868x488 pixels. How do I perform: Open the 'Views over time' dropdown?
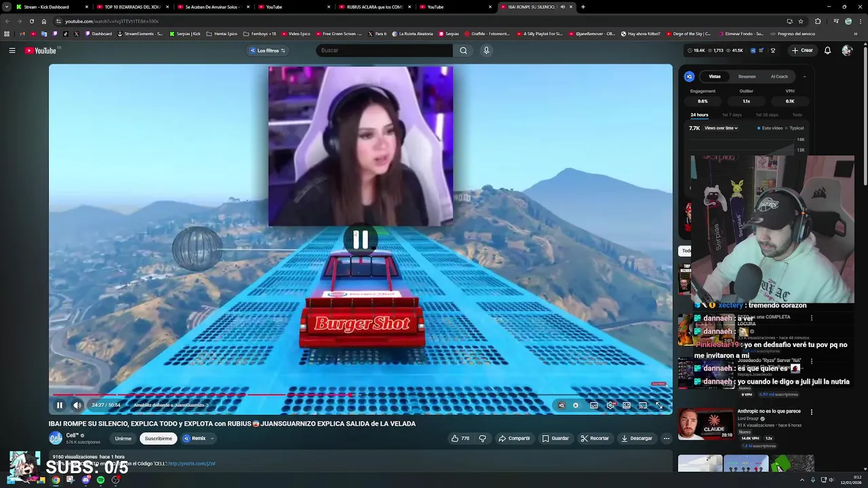tap(721, 128)
